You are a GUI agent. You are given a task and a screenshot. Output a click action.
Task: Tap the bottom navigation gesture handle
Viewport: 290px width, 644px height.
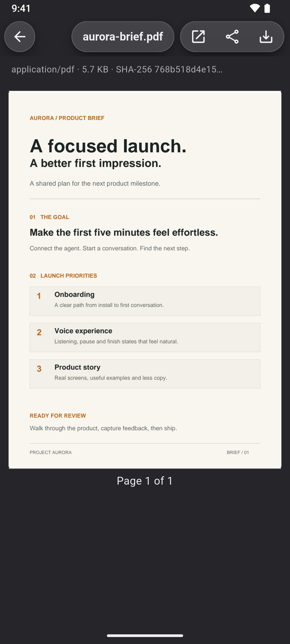click(x=145, y=635)
